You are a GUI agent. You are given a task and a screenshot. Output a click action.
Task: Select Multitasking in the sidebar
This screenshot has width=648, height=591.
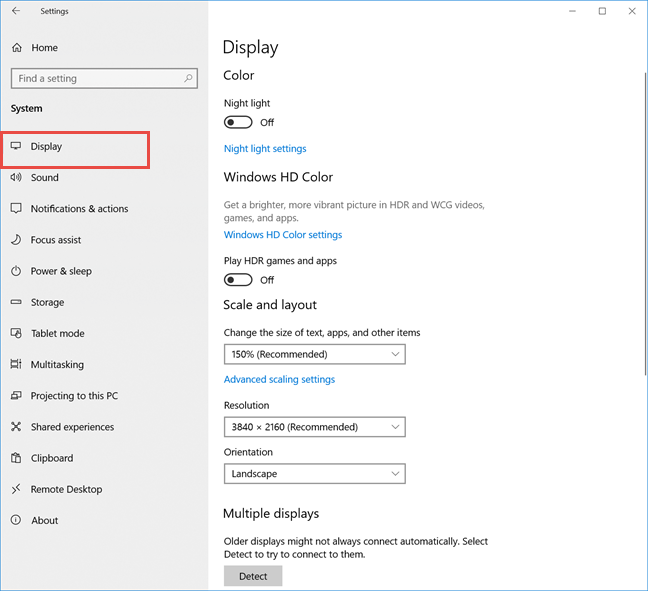tap(57, 365)
